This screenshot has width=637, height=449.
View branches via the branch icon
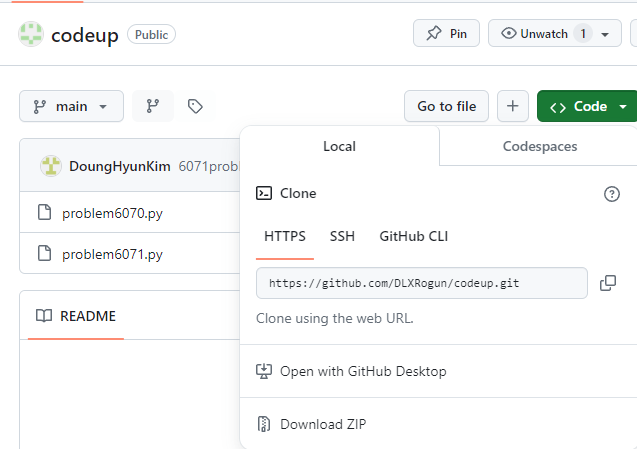[153, 106]
